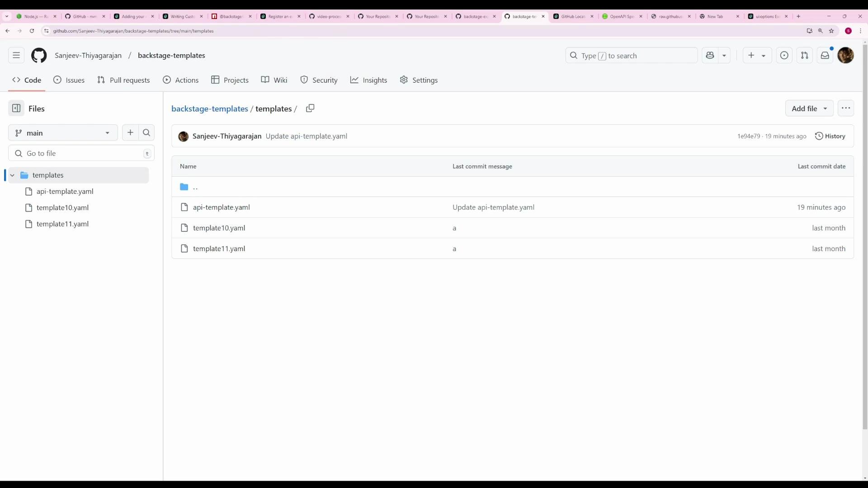This screenshot has width=868, height=488.
Task: Copy the templates path to clipboard
Action: [310, 108]
